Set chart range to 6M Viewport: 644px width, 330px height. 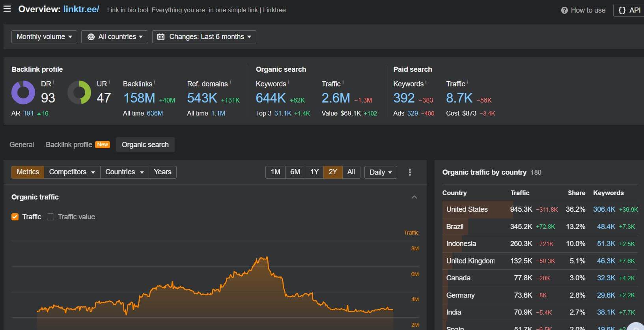click(295, 172)
